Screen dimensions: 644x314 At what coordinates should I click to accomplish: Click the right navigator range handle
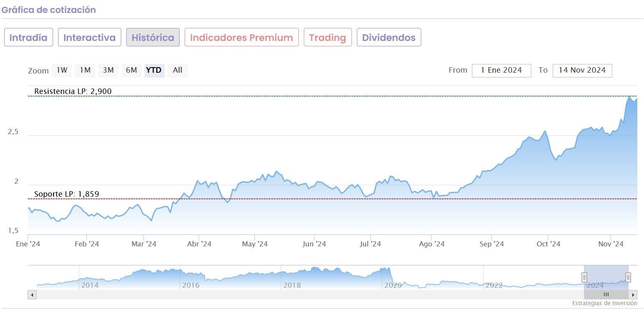coord(628,277)
